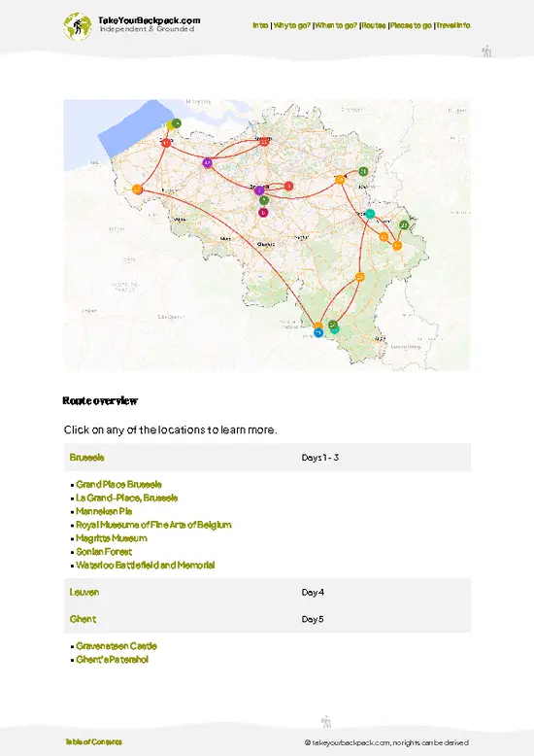Click the copyright notice in the footer

coord(386,743)
